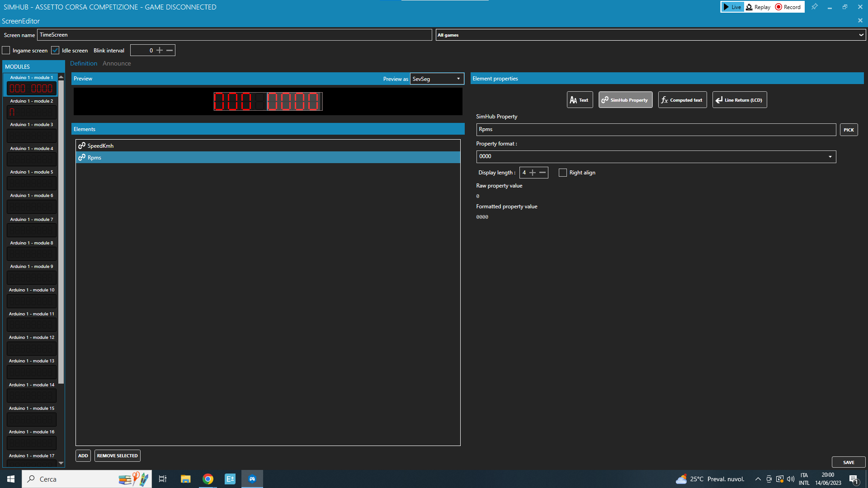
Task: Close the ScreenEditor panel
Action: [860, 21]
